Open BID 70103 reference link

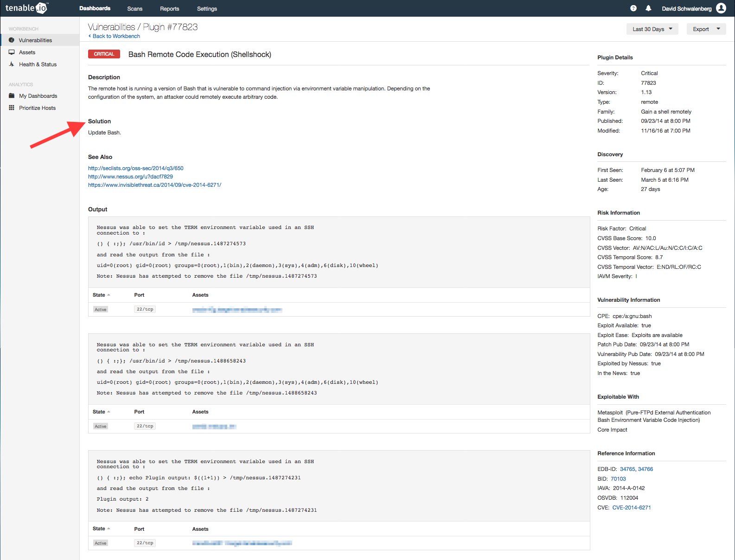point(618,479)
